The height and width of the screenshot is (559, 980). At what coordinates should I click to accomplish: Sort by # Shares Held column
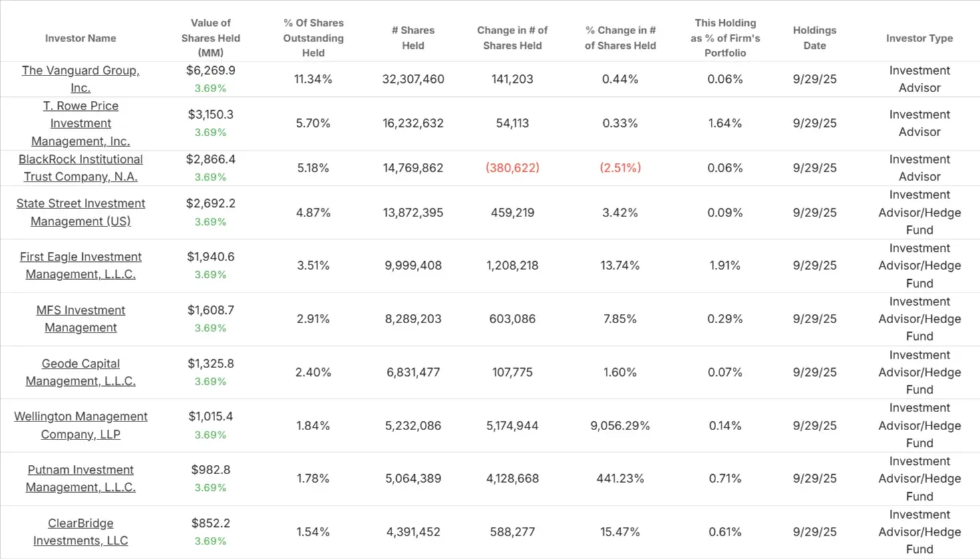click(x=413, y=38)
